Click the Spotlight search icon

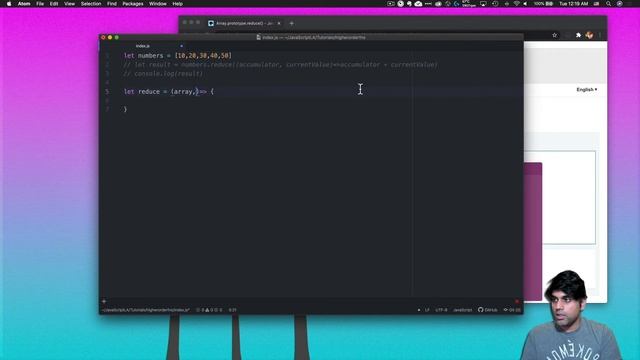click(x=609, y=4)
